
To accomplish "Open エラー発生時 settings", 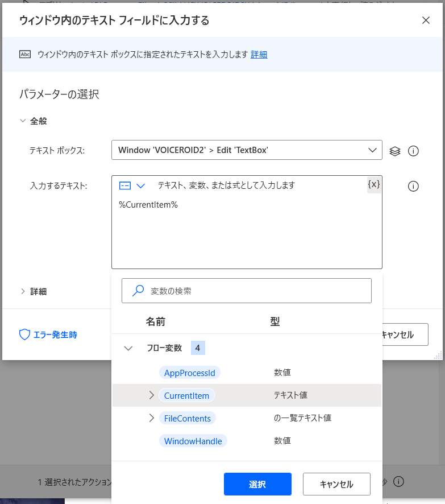I will click(x=48, y=334).
